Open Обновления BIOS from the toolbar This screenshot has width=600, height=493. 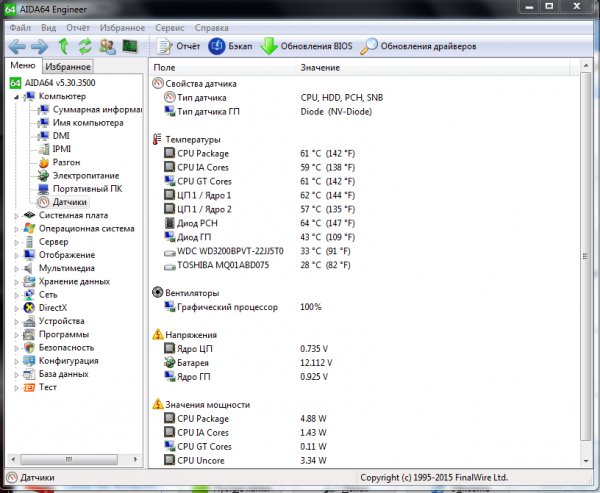click(x=307, y=46)
